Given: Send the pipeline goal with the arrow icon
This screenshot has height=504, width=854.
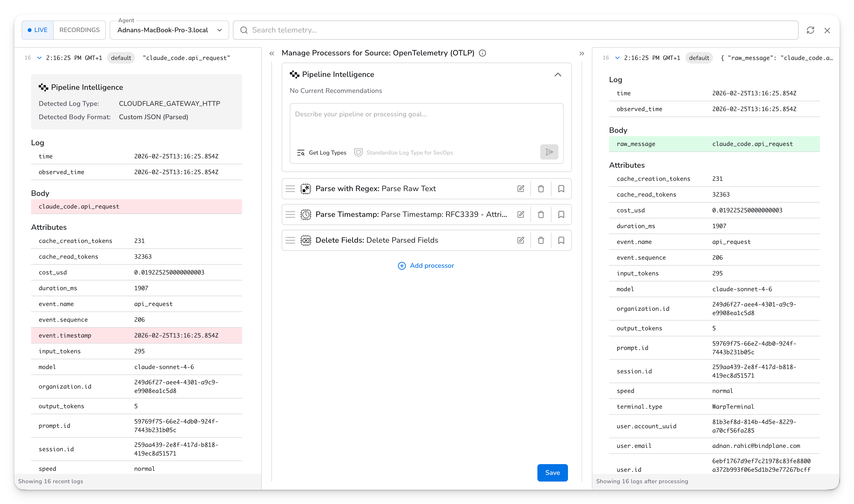Looking at the screenshot, I should [549, 152].
